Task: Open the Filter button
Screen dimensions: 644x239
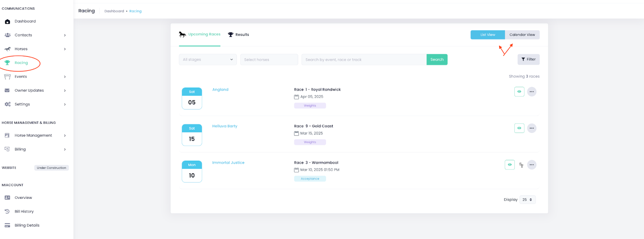Action: [x=528, y=59]
